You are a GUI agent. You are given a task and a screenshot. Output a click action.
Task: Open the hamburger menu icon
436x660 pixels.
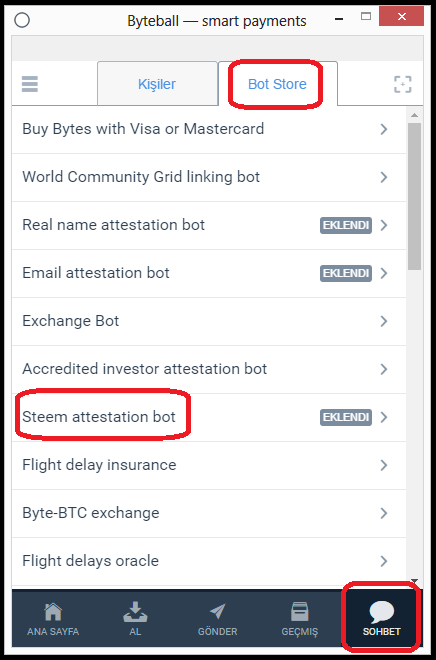(29, 84)
